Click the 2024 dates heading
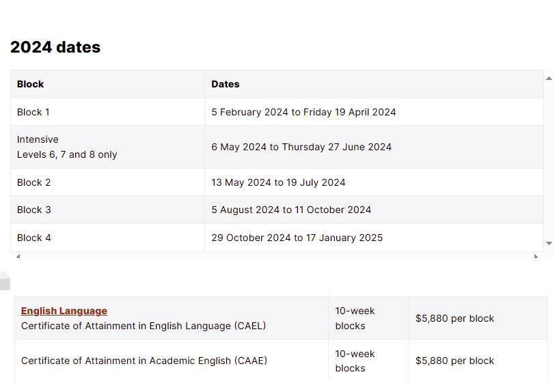Viewport: 559px width, 392px height. click(x=55, y=47)
